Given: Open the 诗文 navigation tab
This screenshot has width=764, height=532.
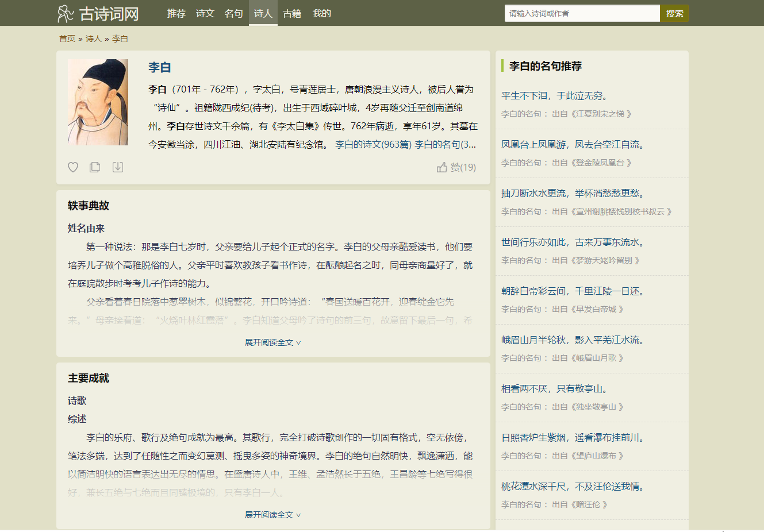Looking at the screenshot, I should point(205,13).
